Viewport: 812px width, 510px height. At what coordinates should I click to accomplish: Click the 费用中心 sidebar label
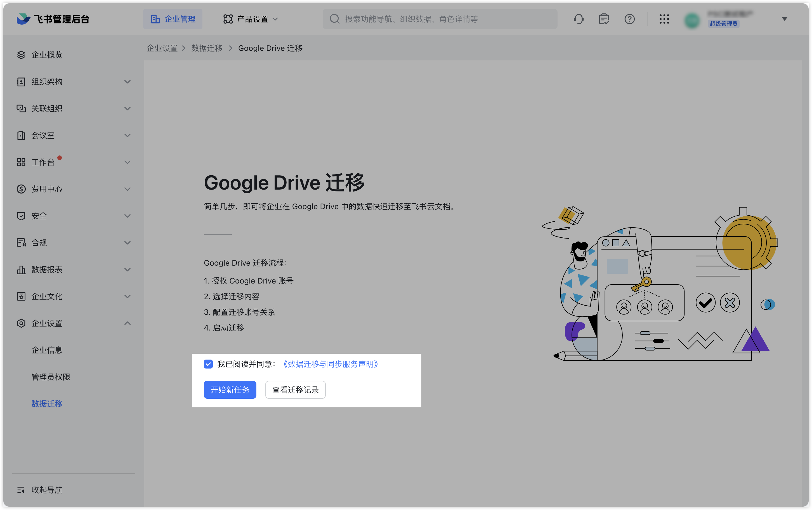pos(47,189)
